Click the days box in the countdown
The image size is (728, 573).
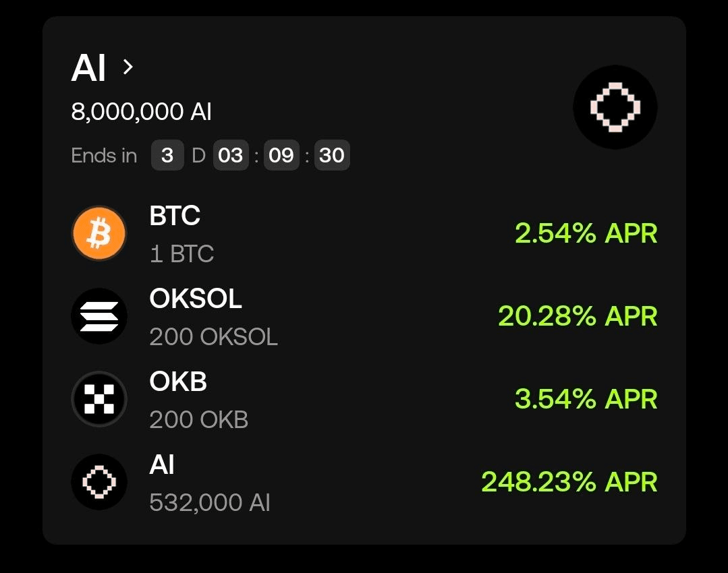[x=167, y=155]
